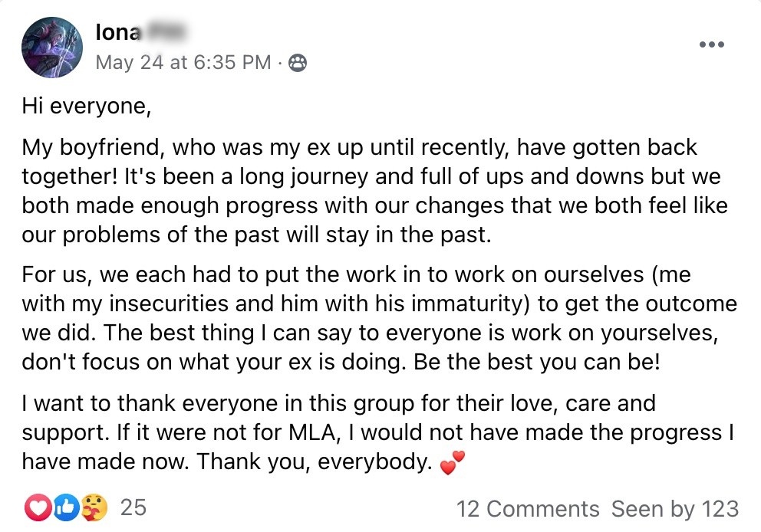Click the two hearts emoji ending the post

click(x=453, y=462)
